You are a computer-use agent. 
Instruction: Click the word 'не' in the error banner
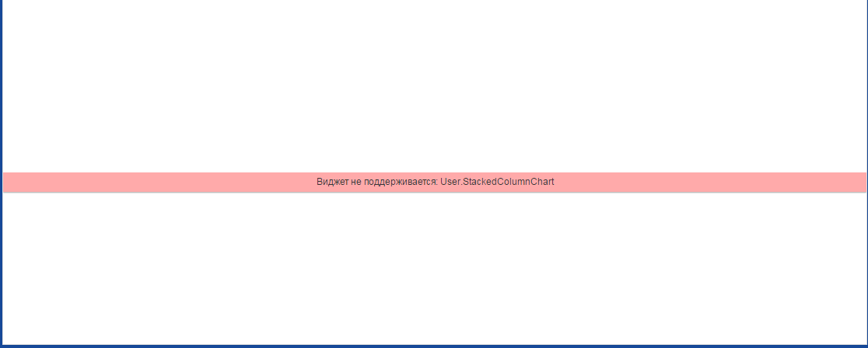[356, 182]
